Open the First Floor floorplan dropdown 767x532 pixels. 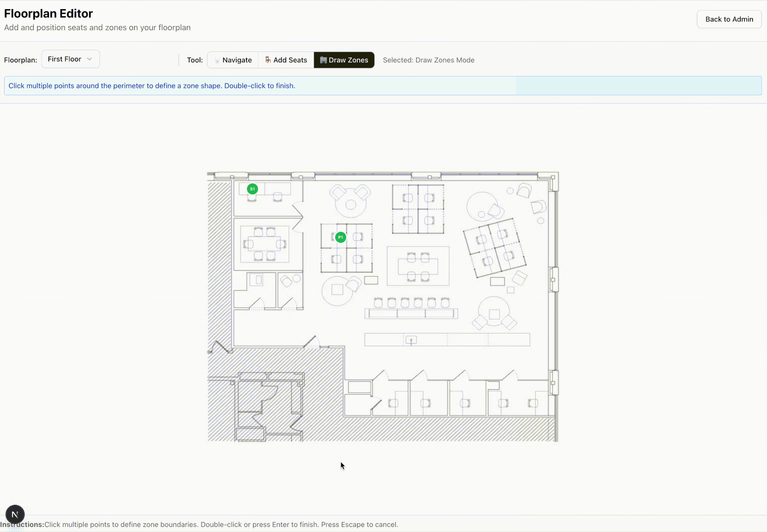(70, 59)
